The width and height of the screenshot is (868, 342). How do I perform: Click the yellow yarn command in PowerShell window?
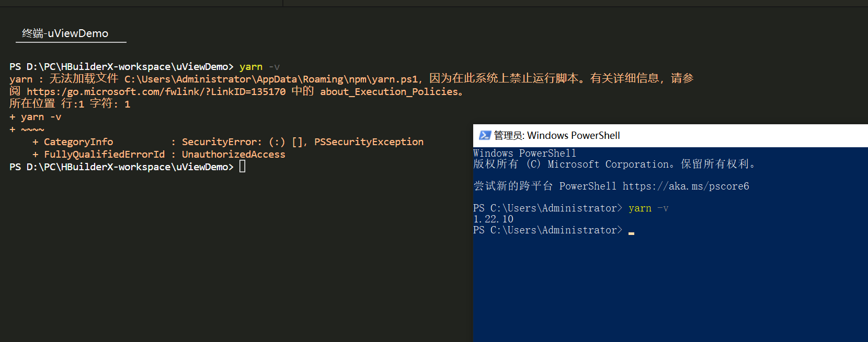tap(640, 208)
